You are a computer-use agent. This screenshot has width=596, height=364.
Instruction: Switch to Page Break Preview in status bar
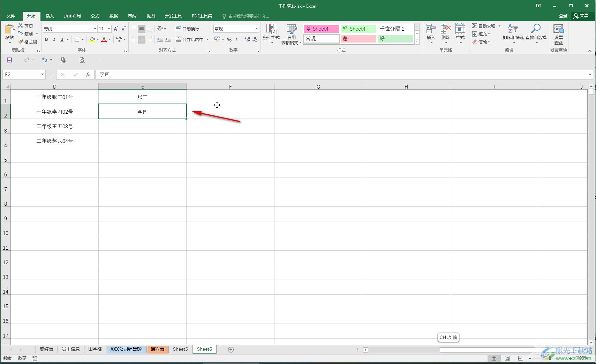(x=521, y=358)
